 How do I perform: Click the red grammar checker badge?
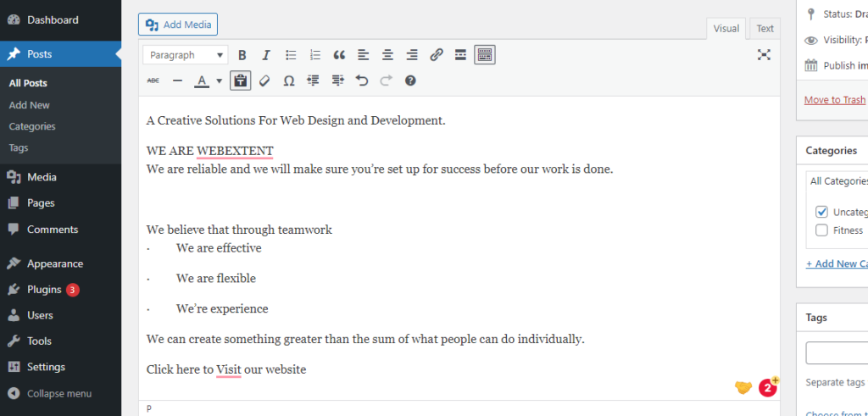(767, 388)
